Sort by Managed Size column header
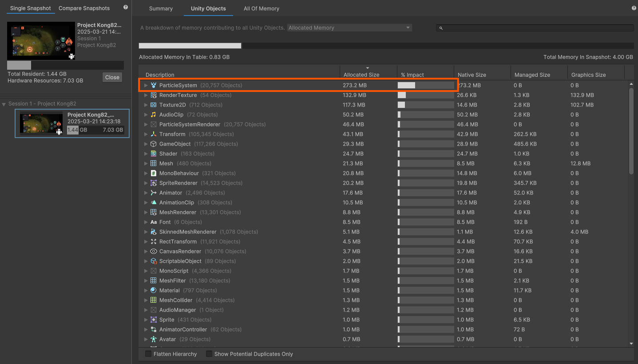This screenshot has height=364, width=638. (x=539, y=72)
